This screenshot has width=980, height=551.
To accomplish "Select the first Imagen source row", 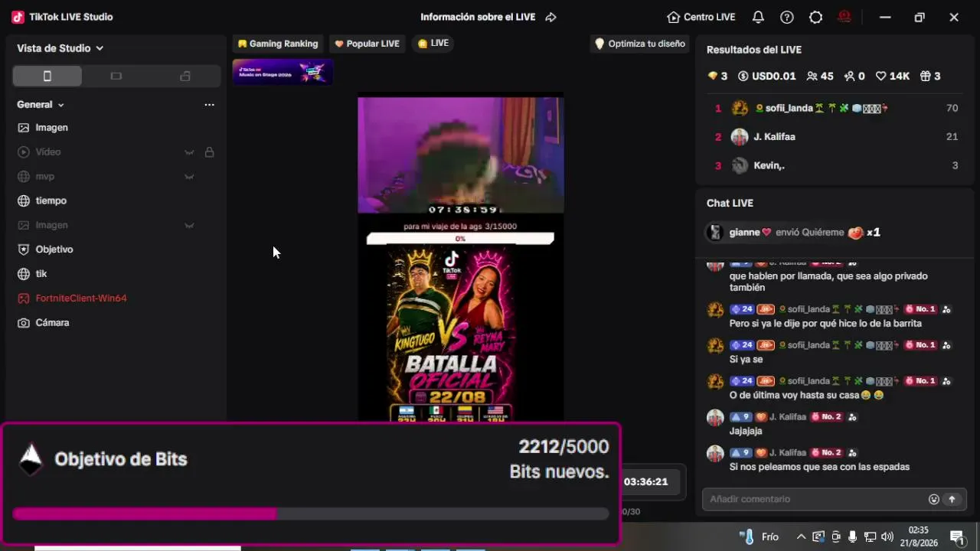I will pyautogui.click(x=116, y=128).
